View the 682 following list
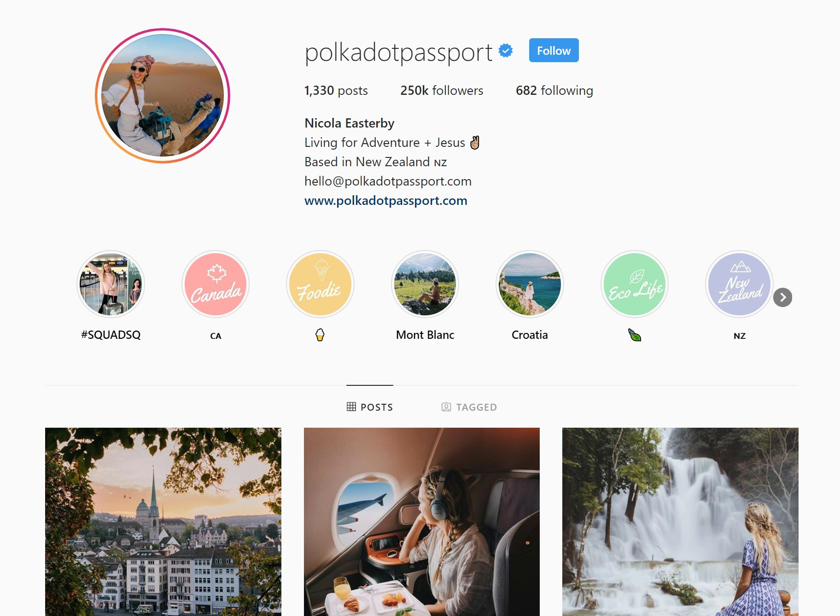 coord(554,90)
